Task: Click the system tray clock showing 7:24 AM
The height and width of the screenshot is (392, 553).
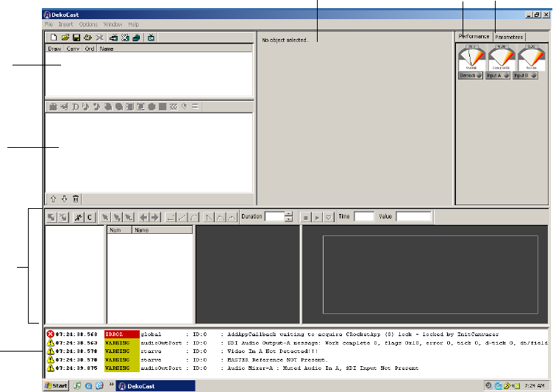Action: pyautogui.click(x=535, y=385)
